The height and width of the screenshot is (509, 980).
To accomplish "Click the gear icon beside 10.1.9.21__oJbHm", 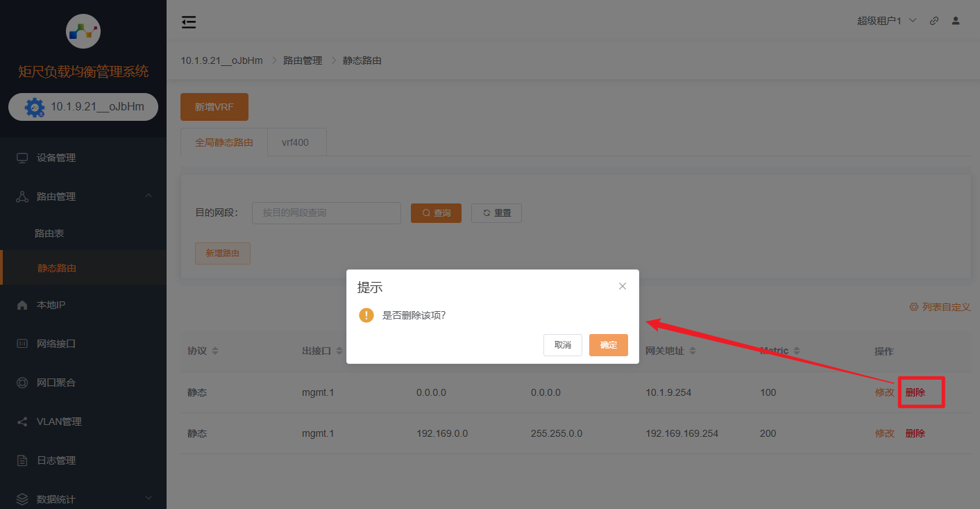I will [x=33, y=106].
